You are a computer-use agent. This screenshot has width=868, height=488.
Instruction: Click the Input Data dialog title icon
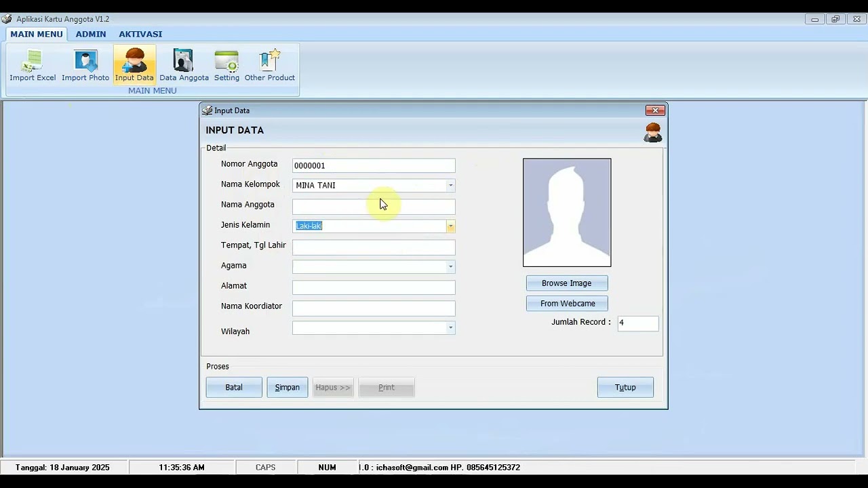pyautogui.click(x=207, y=110)
